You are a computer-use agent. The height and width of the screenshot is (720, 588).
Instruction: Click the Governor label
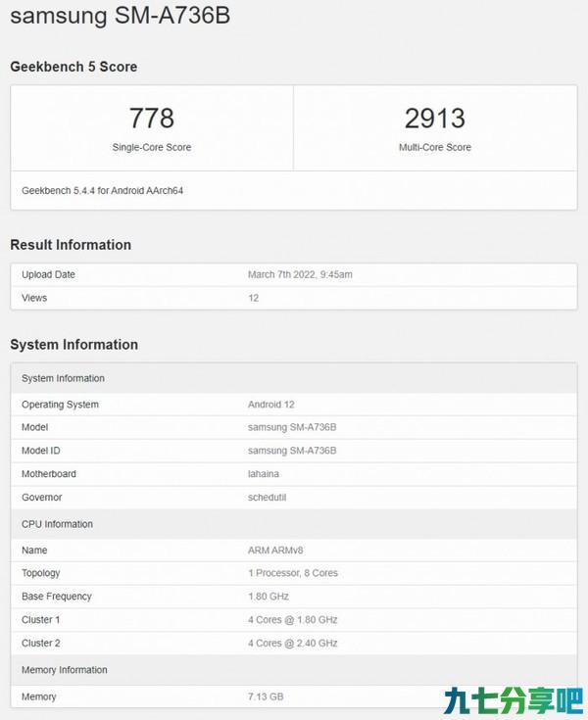coord(42,498)
